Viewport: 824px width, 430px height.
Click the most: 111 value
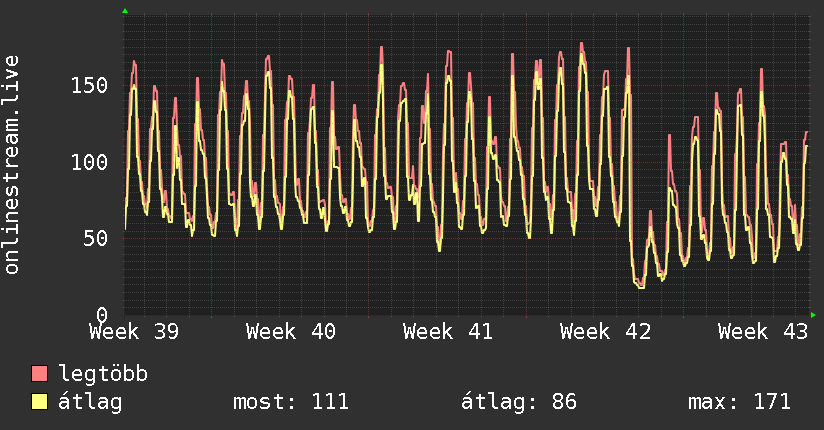tap(291, 402)
